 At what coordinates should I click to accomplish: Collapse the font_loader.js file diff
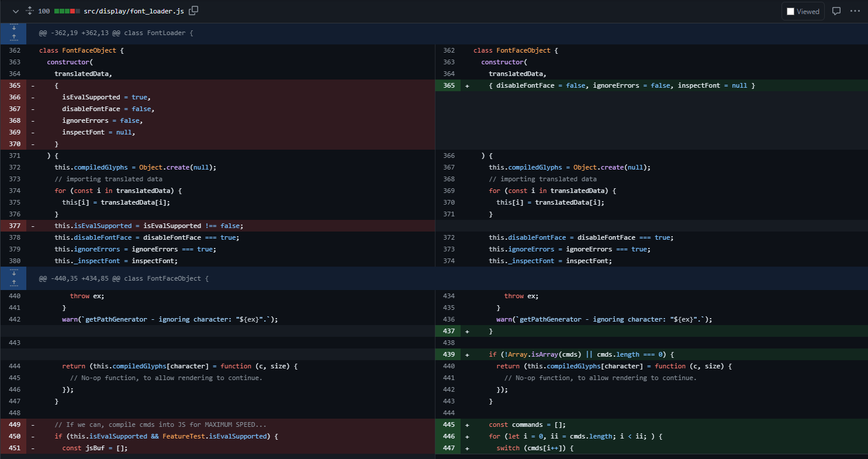[15, 11]
